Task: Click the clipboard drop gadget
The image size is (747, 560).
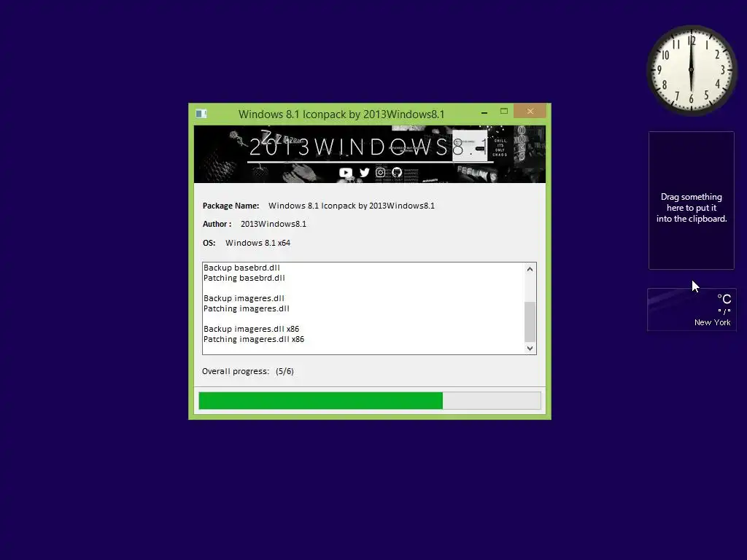Action: pyautogui.click(x=692, y=201)
